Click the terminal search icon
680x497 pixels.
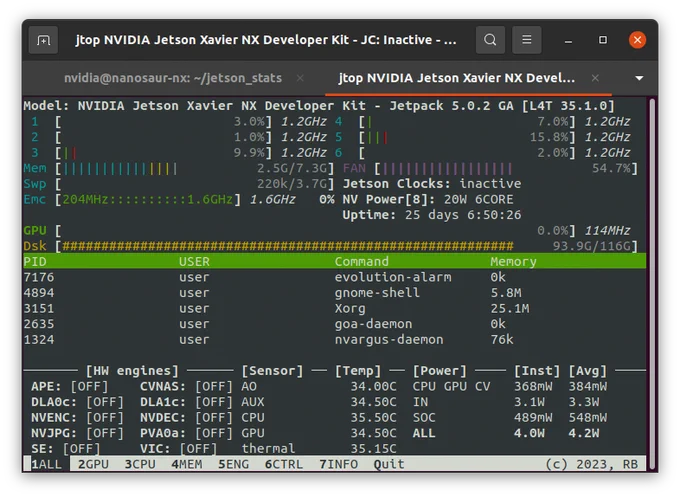click(x=490, y=40)
